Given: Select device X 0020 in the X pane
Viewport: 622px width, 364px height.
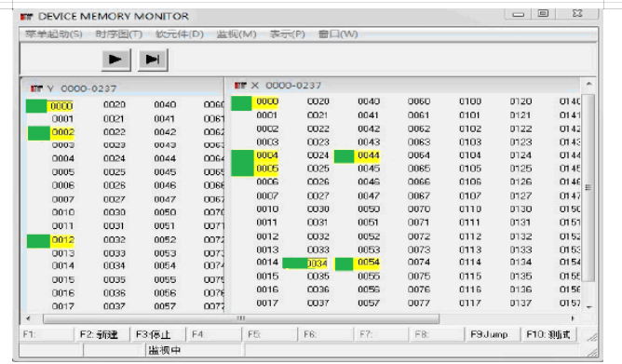Looking at the screenshot, I should pos(318,101).
